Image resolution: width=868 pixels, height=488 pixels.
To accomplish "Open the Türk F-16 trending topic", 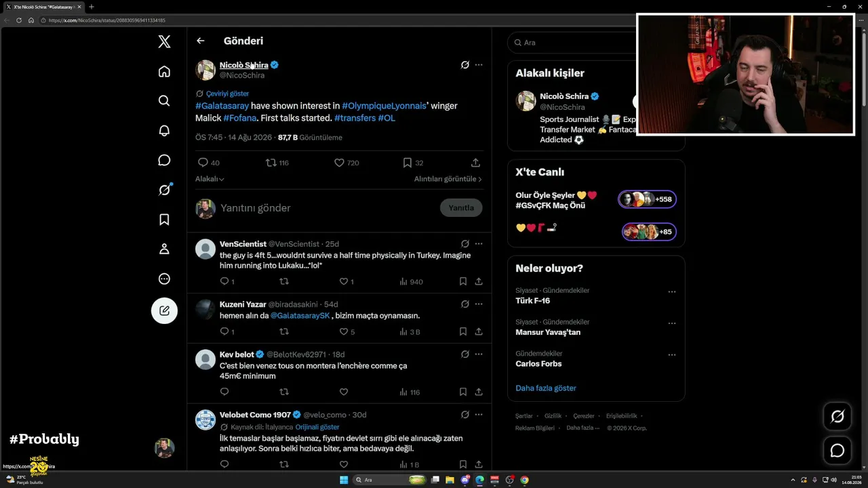I will [x=533, y=301].
